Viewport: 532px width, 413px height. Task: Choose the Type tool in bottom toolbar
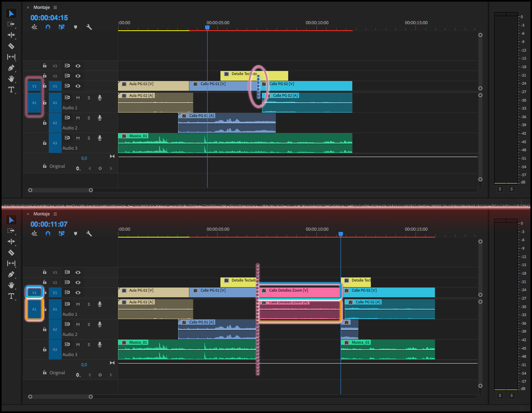click(11, 296)
